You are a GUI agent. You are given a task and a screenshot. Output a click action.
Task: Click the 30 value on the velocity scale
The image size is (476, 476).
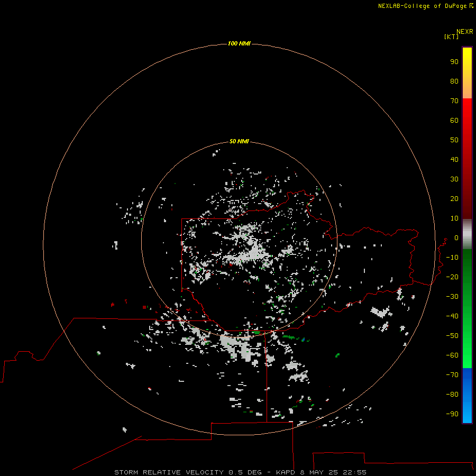click(x=454, y=179)
